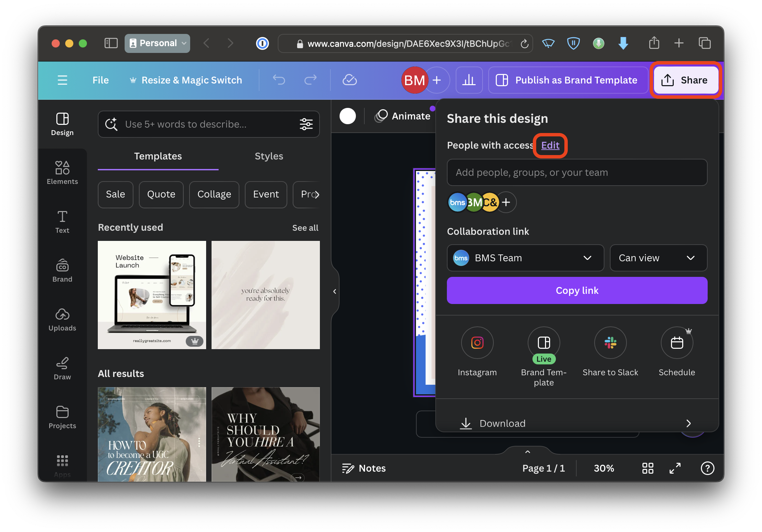
Task: Share the design to Slack
Action: pyautogui.click(x=610, y=343)
